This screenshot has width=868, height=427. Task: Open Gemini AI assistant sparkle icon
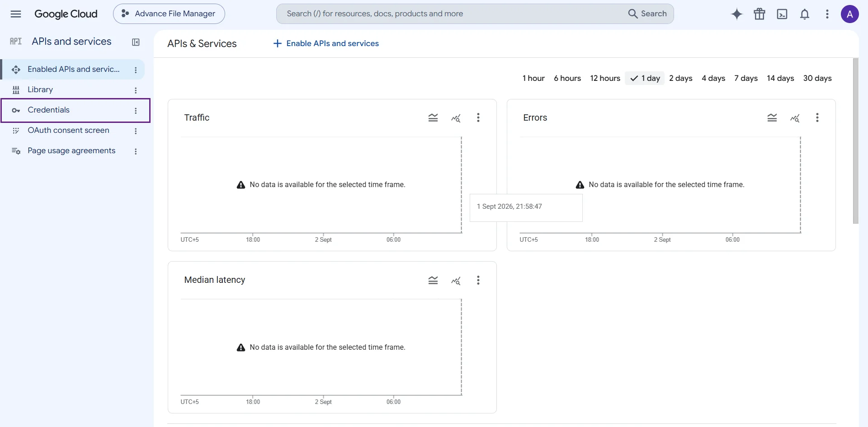click(737, 14)
